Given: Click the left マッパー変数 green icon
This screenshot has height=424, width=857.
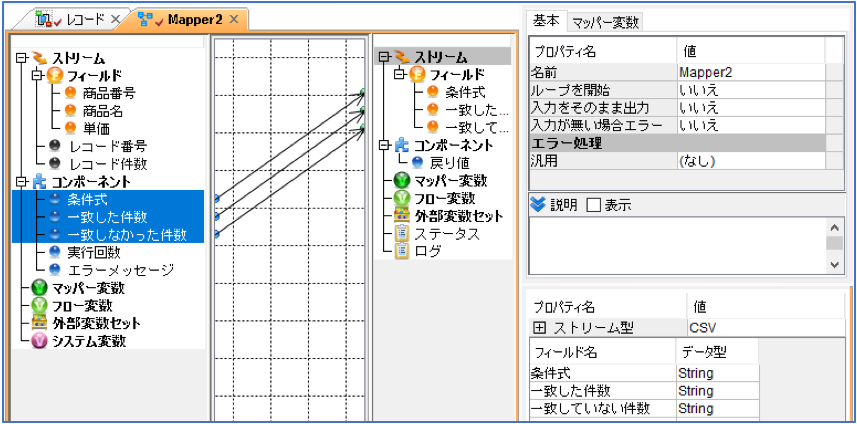Looking at the screenshot, I should pos(39,287).
